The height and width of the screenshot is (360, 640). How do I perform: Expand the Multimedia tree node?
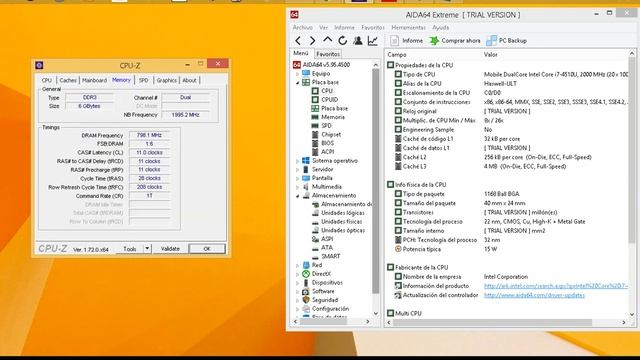point(298,187)
